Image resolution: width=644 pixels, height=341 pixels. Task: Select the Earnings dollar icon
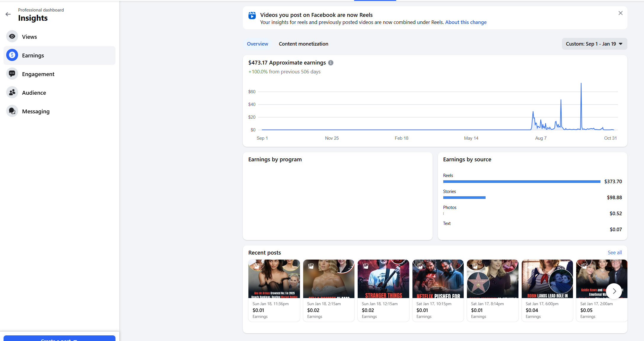coord(12,55)
